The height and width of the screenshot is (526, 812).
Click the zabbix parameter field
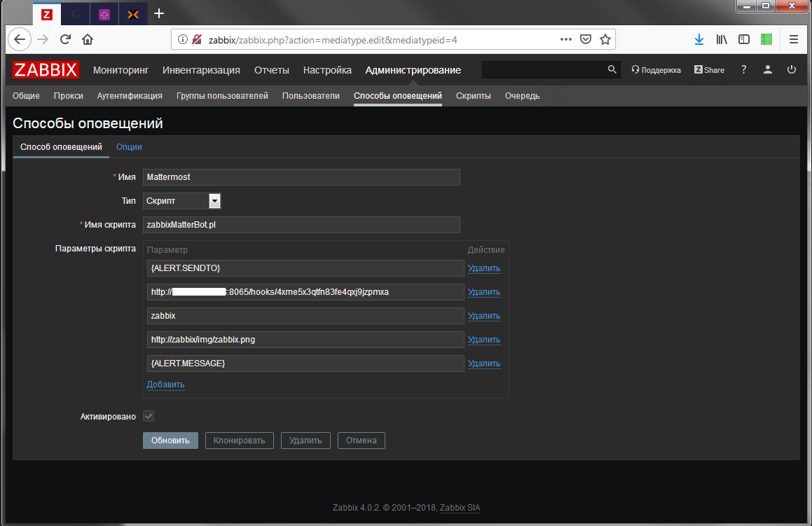[x=305, y=316]
